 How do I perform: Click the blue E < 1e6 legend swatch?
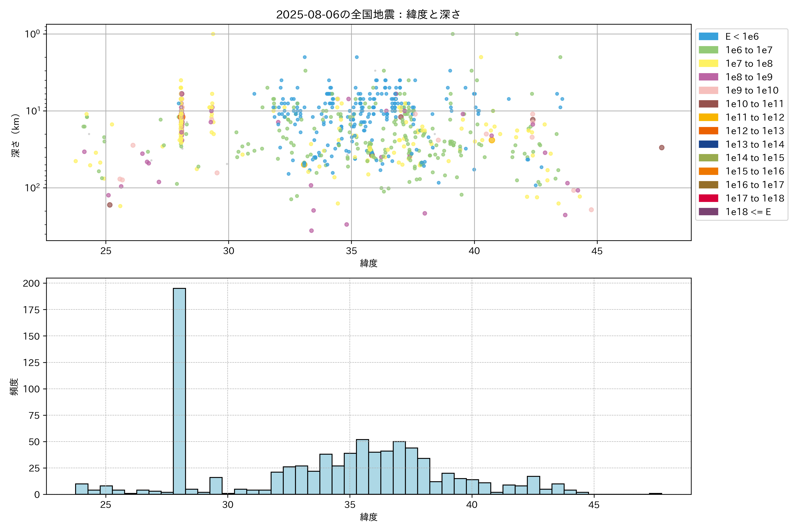click(708, 36)
